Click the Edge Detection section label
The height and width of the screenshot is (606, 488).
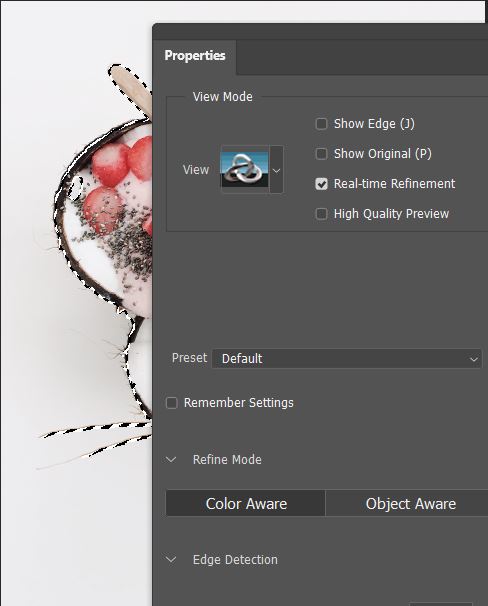(x=235, y=560)
